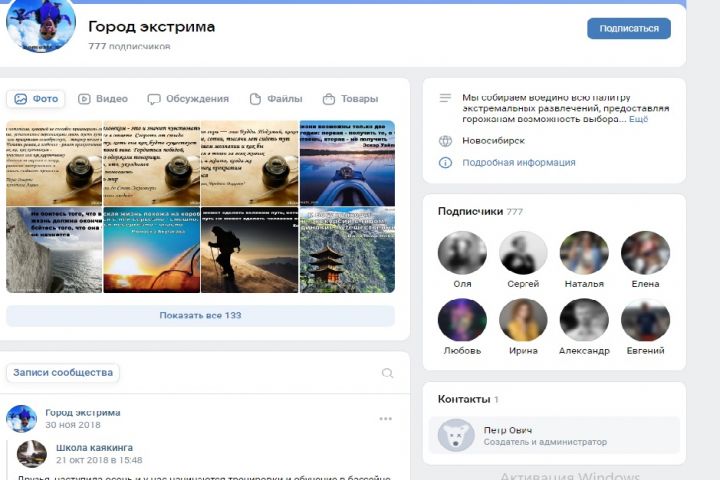Open subscriber Сергей's avatar

tap(523, 253)
